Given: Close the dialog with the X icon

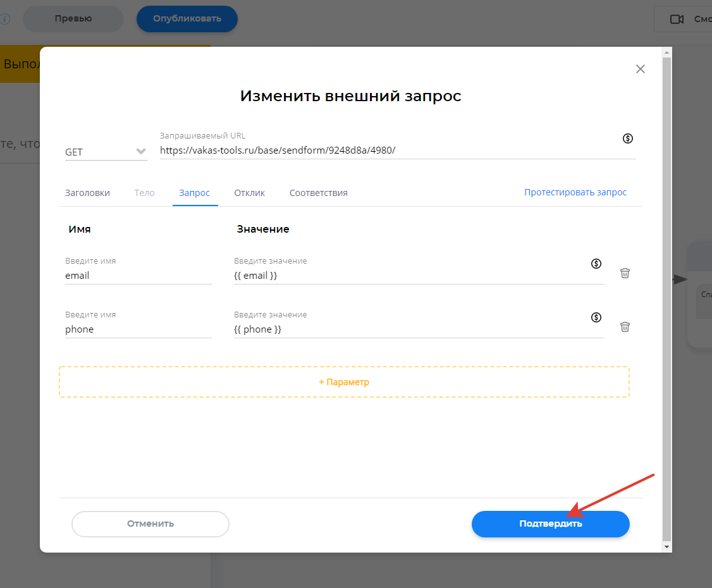Looking at the screenshot, I should pos(641,69).
